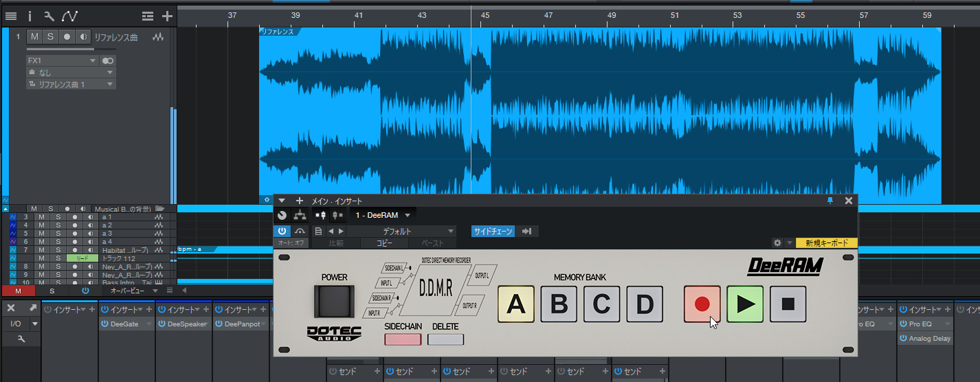Open the track inspector info icon

tap(30, 16)
